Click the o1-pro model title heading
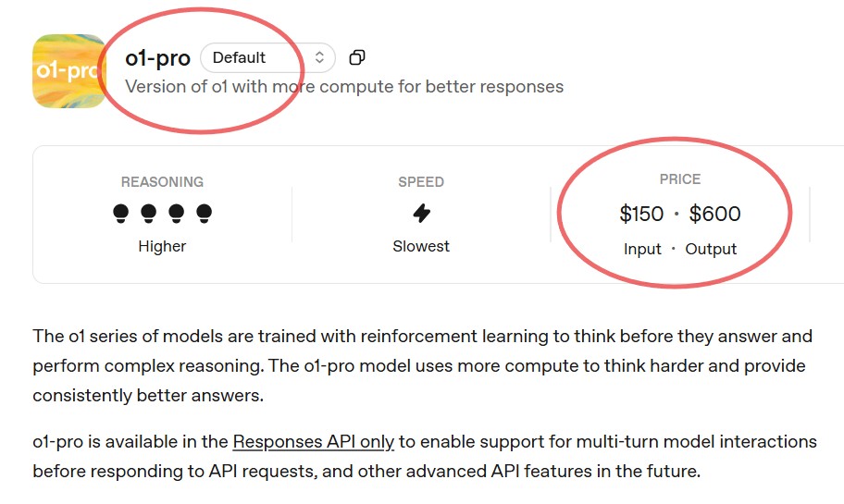This screenshot has width=844, height=504. click(157, 58)
